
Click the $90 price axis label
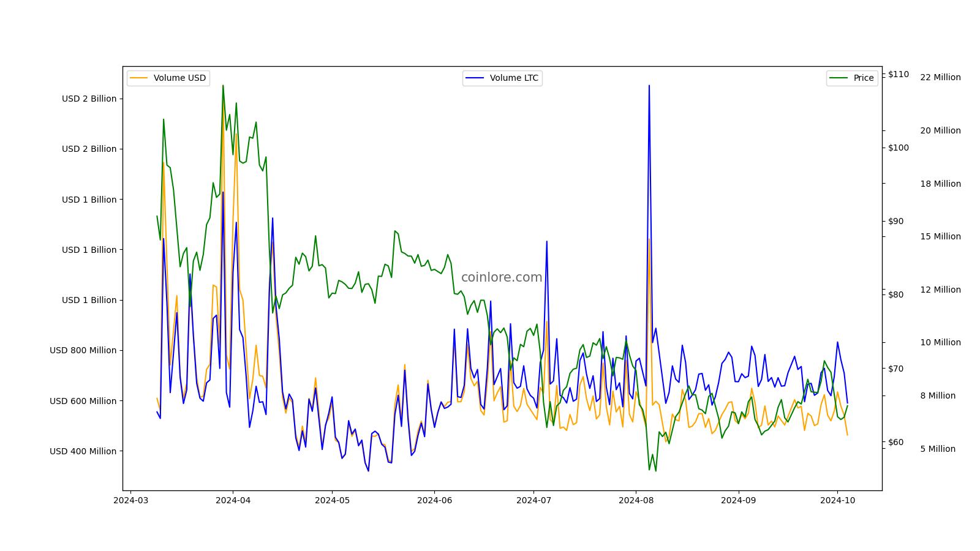coord(895,221)
